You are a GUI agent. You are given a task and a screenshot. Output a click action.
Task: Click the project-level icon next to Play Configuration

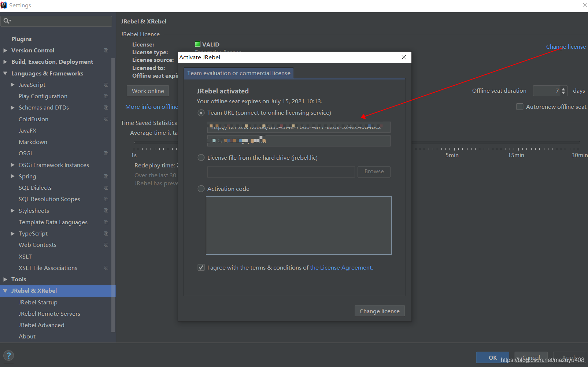[x=106, y=96]
